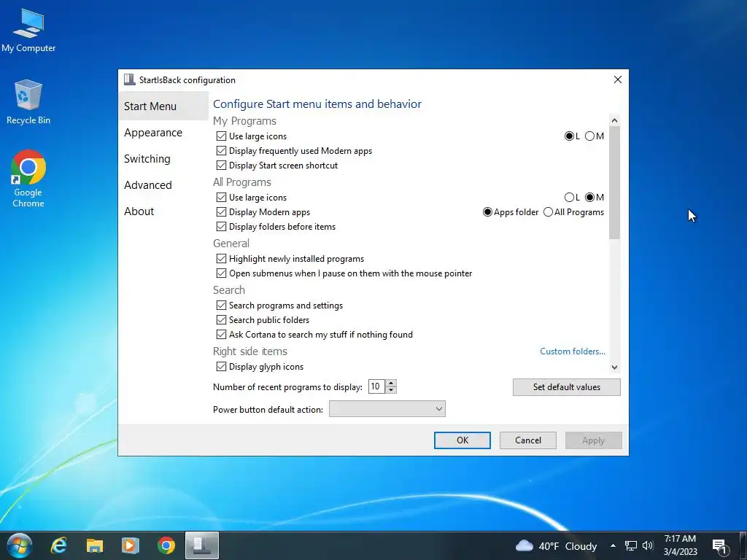
Task: Toggle Display folders before items
Action: pyautogui.click(x=221, y=227)
